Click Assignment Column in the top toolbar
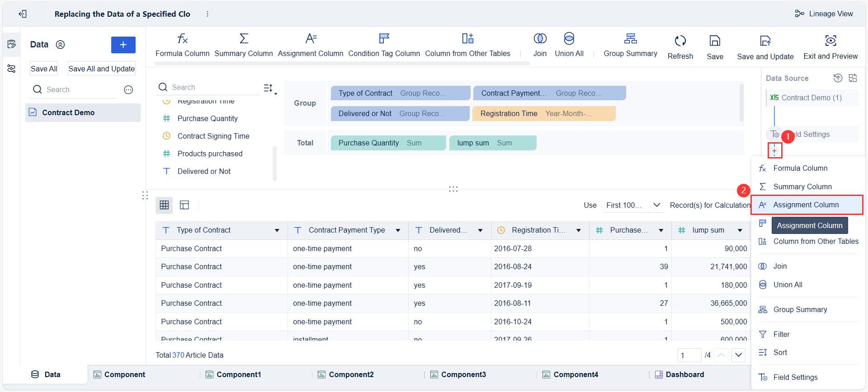 click(x=311, y=45)
